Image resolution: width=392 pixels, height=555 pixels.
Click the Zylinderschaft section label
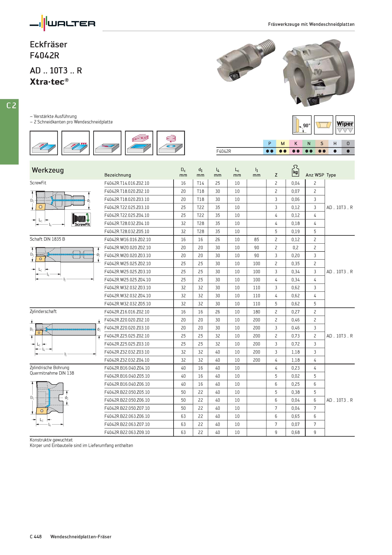pyautogui.click(x=43, y=311)
